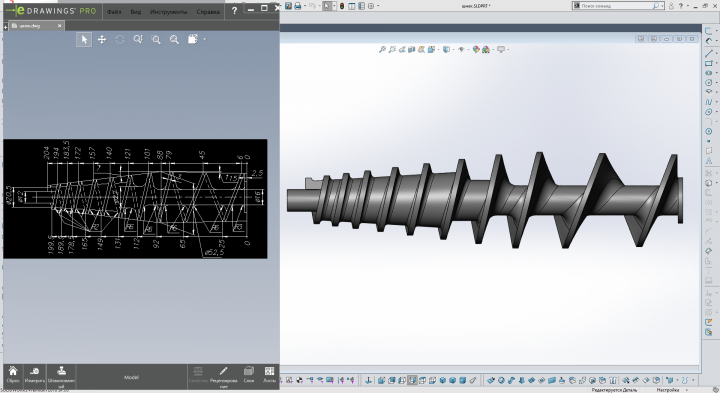720x393 pixels.
Task: Open the Инструменты menu
Action: [169, 12]
